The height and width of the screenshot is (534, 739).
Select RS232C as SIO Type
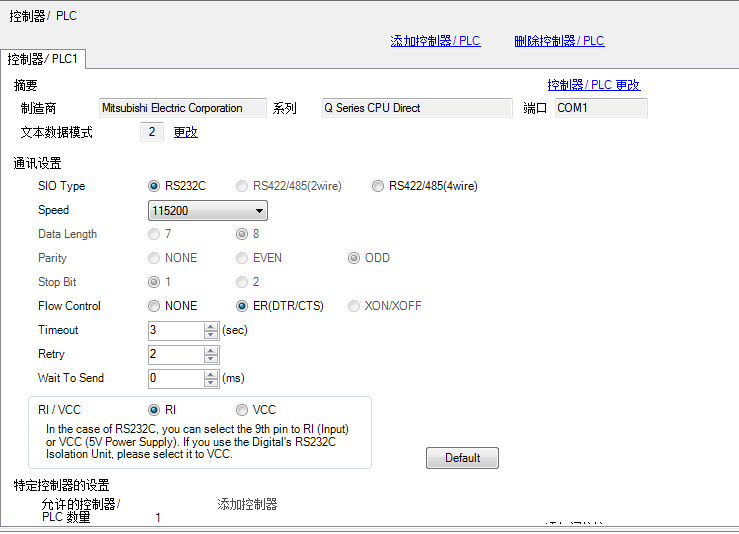pyautogui.click(x=154, y=186)
